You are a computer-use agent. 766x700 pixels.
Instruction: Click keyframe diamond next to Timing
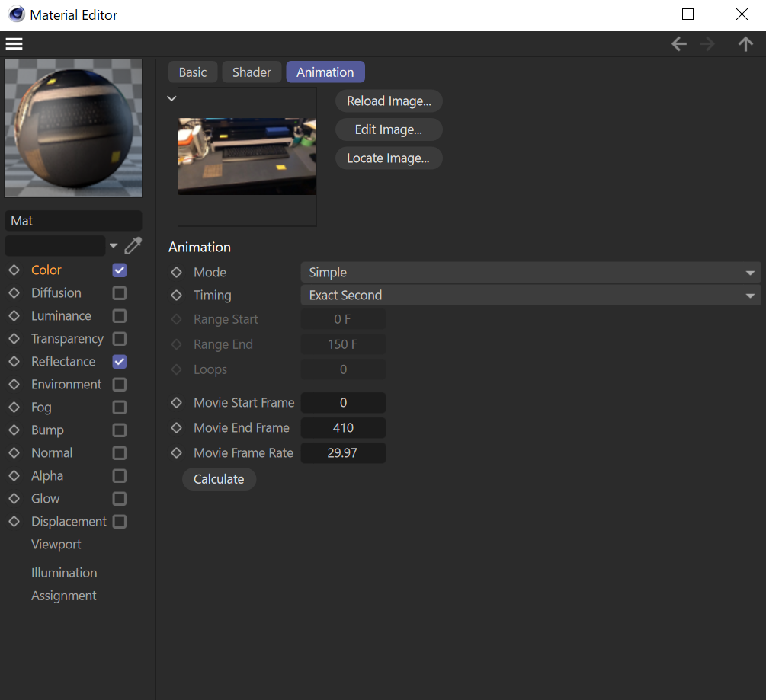(177, 296)
